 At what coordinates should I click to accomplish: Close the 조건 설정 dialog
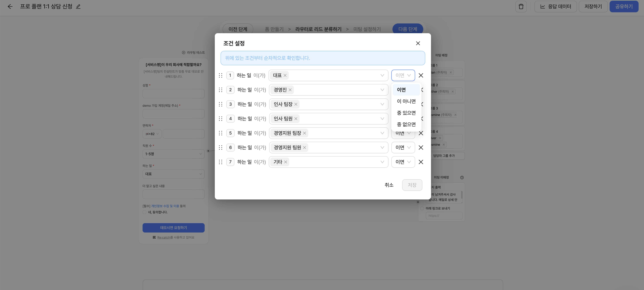(x=418, y=43)
